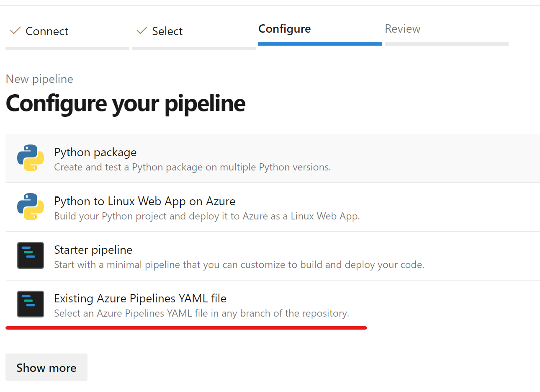This screenshot has height=392, width=540.
Task: Click the 'New pipeline' breadcrumb text
Action: click(39, 79)
